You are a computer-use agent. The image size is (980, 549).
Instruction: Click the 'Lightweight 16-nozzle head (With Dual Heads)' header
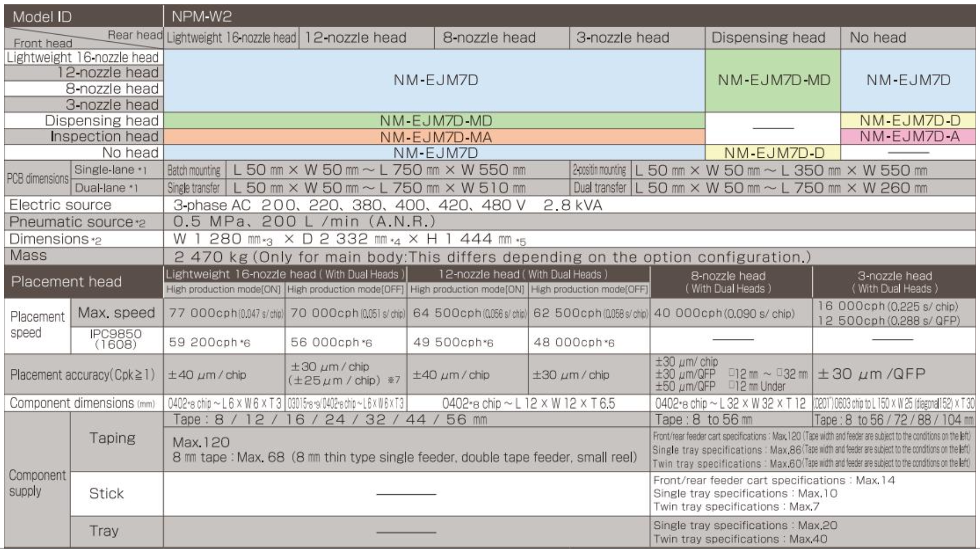[285, 274]
